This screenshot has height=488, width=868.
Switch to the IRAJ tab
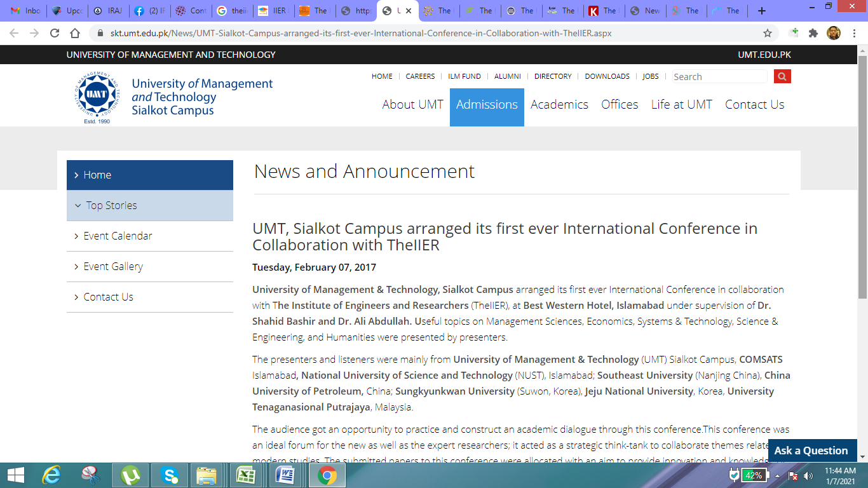[x=108, y=11]
